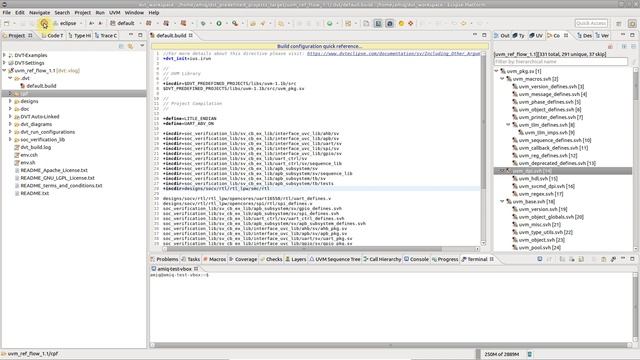Close the Project view tab

pyautogui.click(x=30, y=36)
